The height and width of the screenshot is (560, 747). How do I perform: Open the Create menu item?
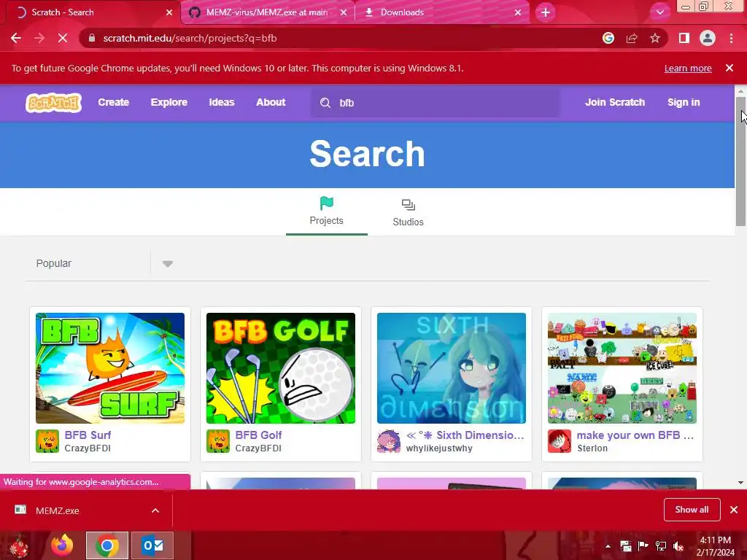(113, 102)
